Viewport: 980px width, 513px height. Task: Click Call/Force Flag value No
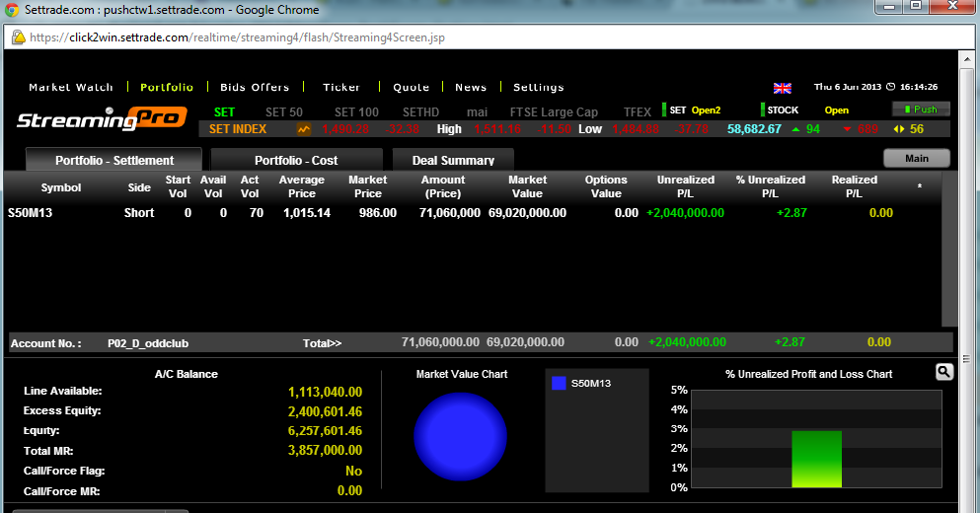tap(353, 471)
